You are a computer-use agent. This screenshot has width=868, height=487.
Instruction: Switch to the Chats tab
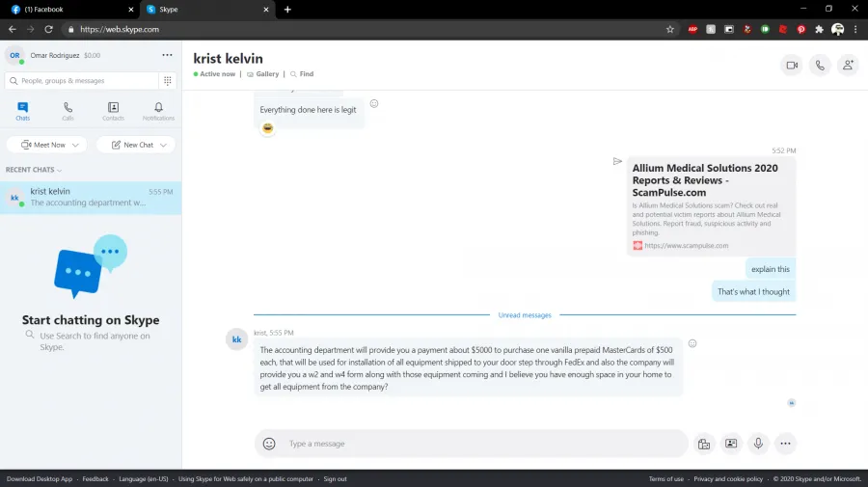click(23, 111)
